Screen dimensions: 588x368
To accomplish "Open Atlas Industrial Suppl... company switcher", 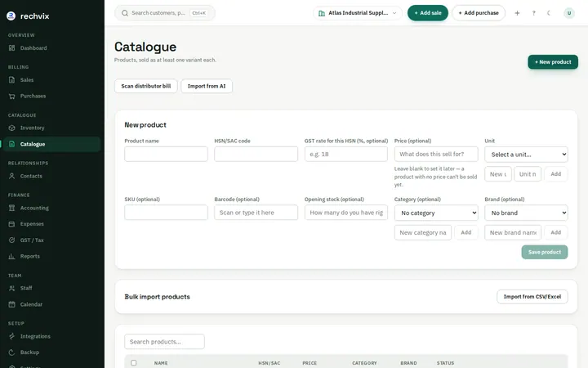I will (358, 13).
